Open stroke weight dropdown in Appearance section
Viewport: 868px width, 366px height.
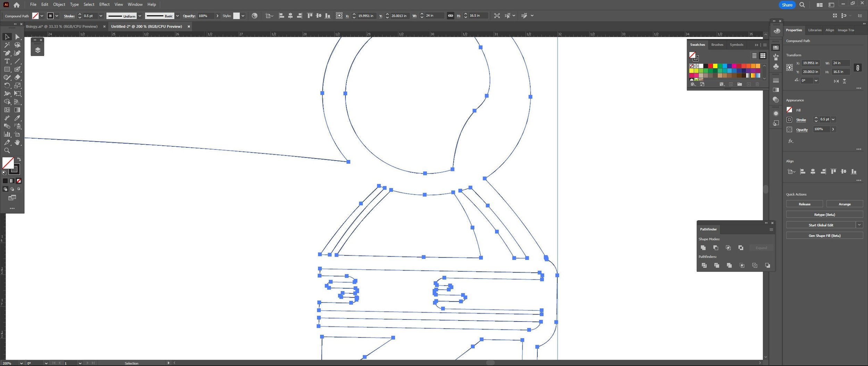click(x=833, y=119)
